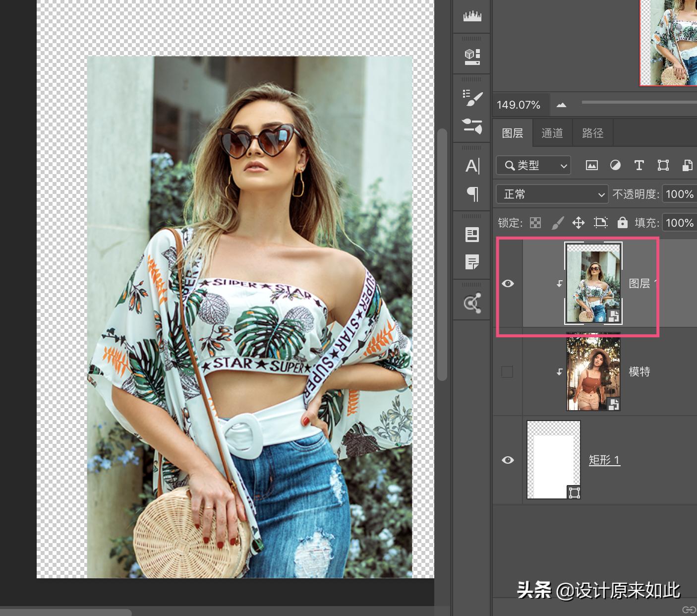This screenshot has width=697, height=616.
Task: Click the Navigator zoom slider track
Action: pos(639,102)
